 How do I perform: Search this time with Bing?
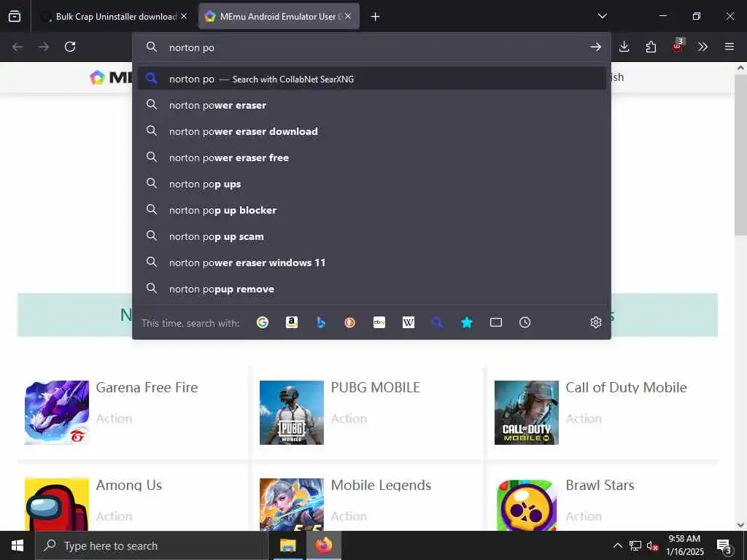click(x=321, y=322)
